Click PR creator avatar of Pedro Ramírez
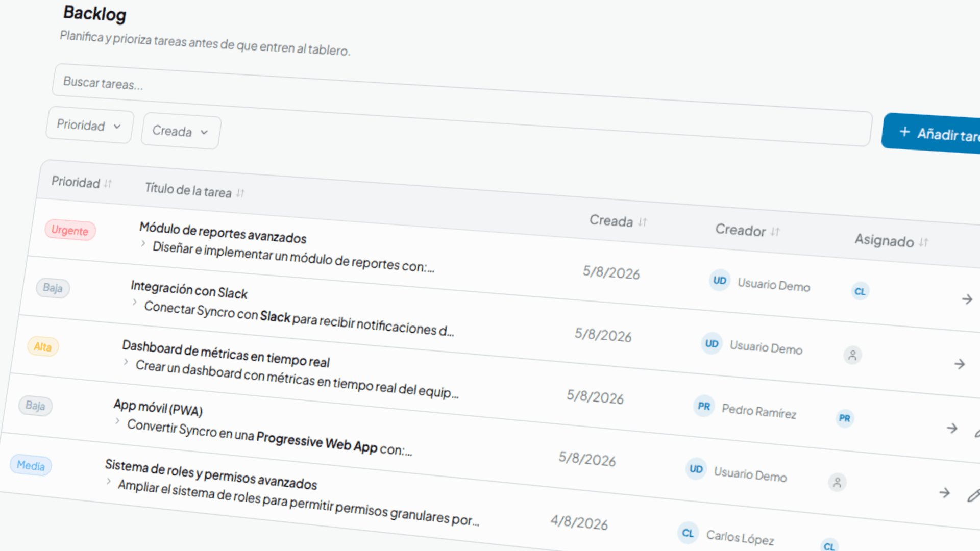 [x=704, y=406]
